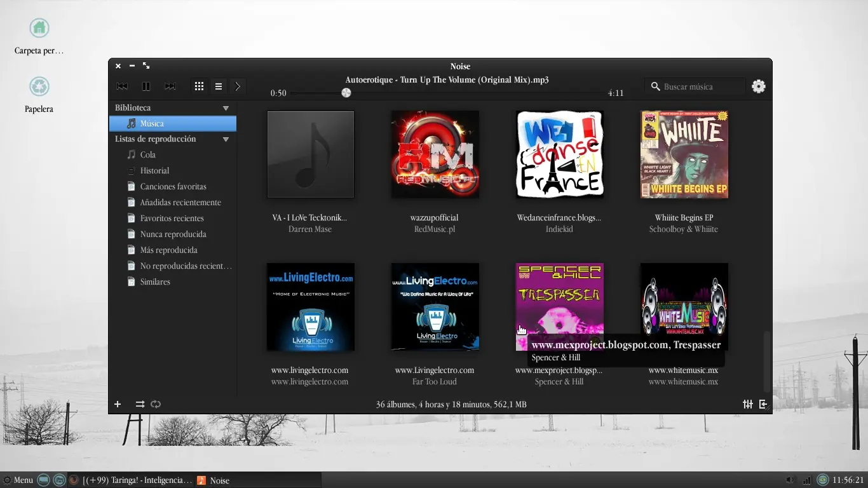Click the Similares document icon
The image size is (868, 488).
pos(132,281)
